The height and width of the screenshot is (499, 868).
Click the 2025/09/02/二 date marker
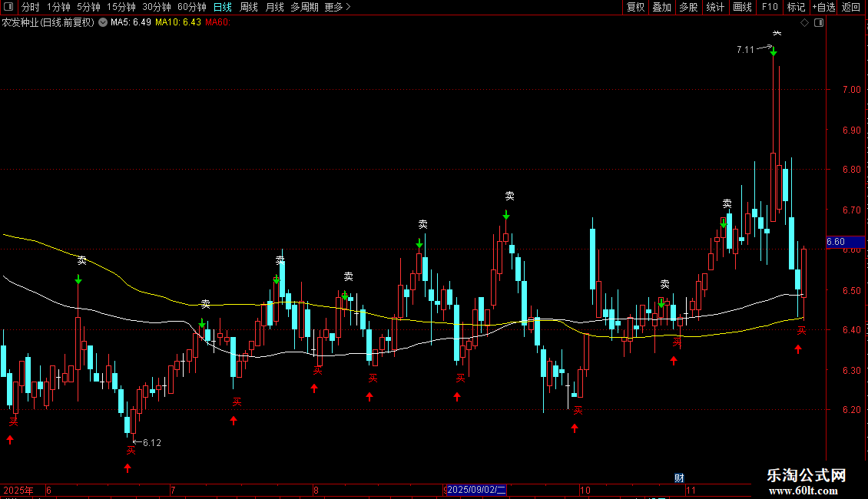pyautogui.click(x=476, y=490)
